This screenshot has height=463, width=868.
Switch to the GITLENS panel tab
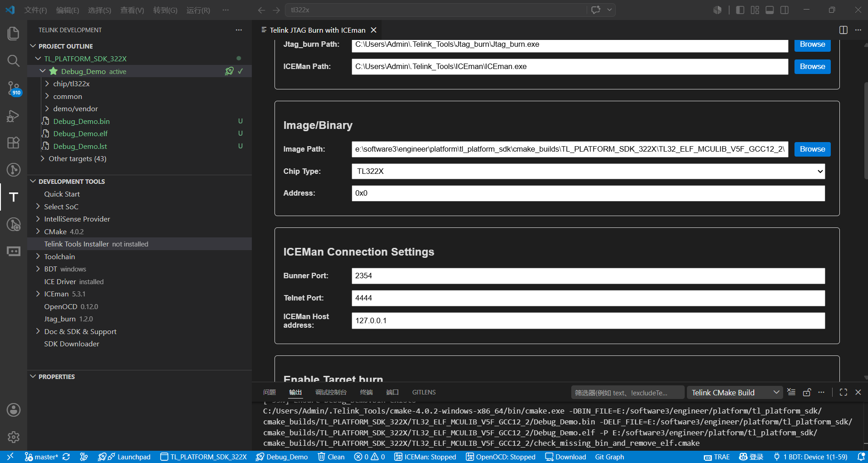424,392
